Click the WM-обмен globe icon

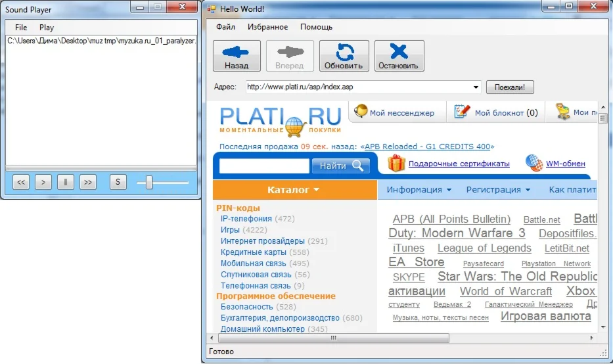(534, 163)
